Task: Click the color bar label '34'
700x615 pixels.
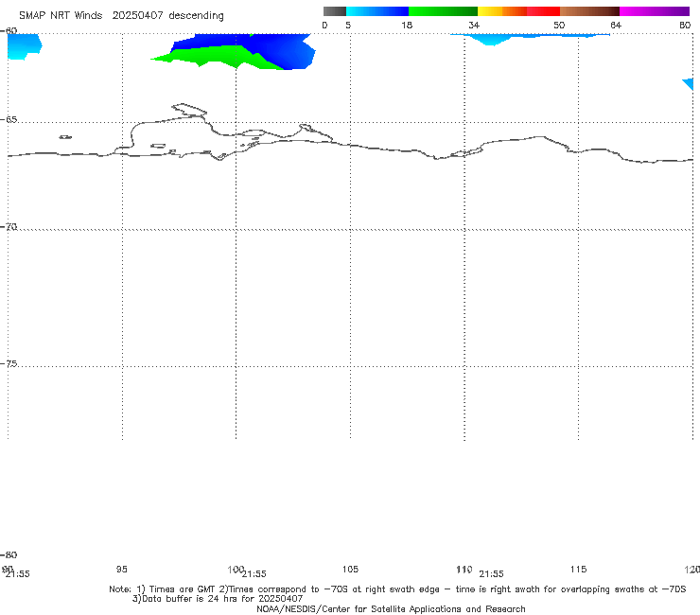Action: click(474, 25)
